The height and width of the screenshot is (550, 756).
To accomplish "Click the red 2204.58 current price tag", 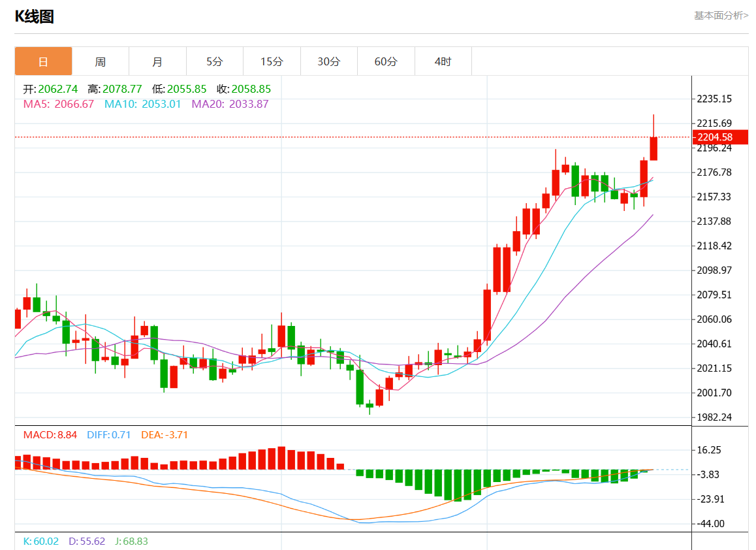I will (x=714, y=137).
